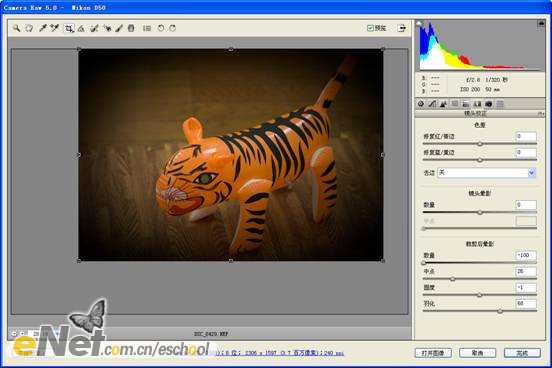
Task: Toggle the 预览 preview checkbox
Action: coord(370,28)
